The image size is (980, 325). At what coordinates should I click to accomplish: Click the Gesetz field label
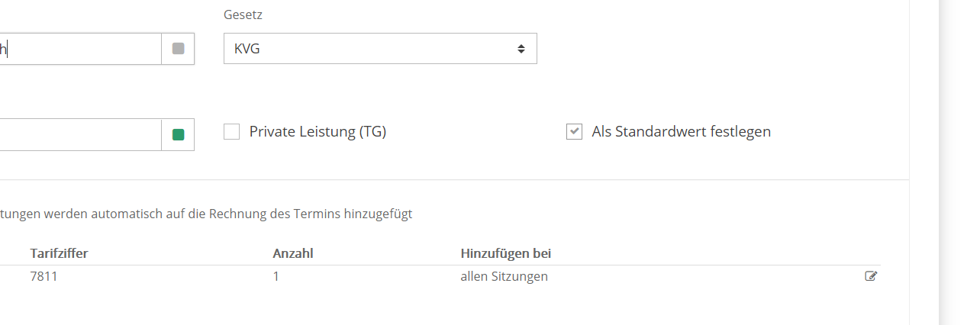[243, 14]
